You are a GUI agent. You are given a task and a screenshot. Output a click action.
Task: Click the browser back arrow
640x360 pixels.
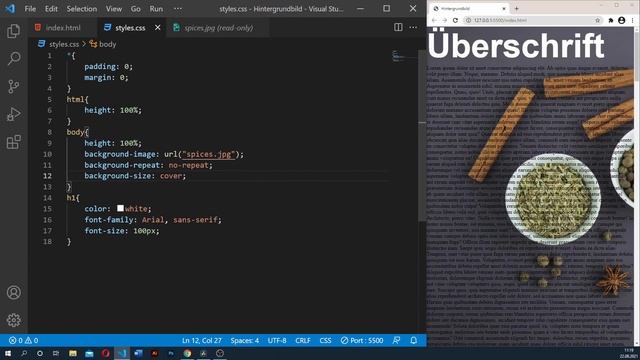point(434,20)
